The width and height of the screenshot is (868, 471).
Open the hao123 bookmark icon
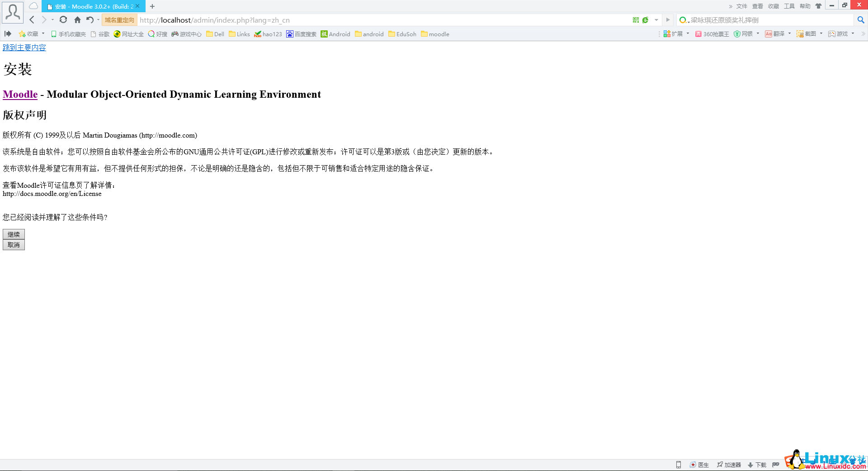(258, 34)
